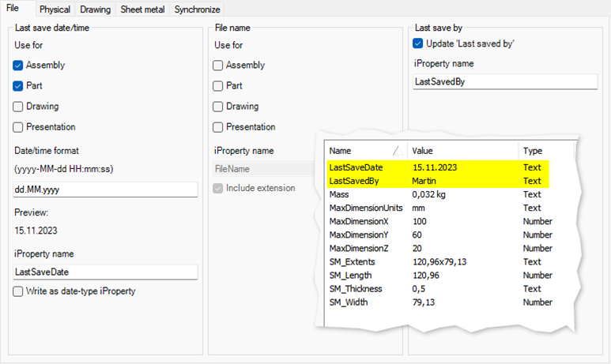Check Assembly in File name section
Screen dimensions: 611x364
pos(218,66)
